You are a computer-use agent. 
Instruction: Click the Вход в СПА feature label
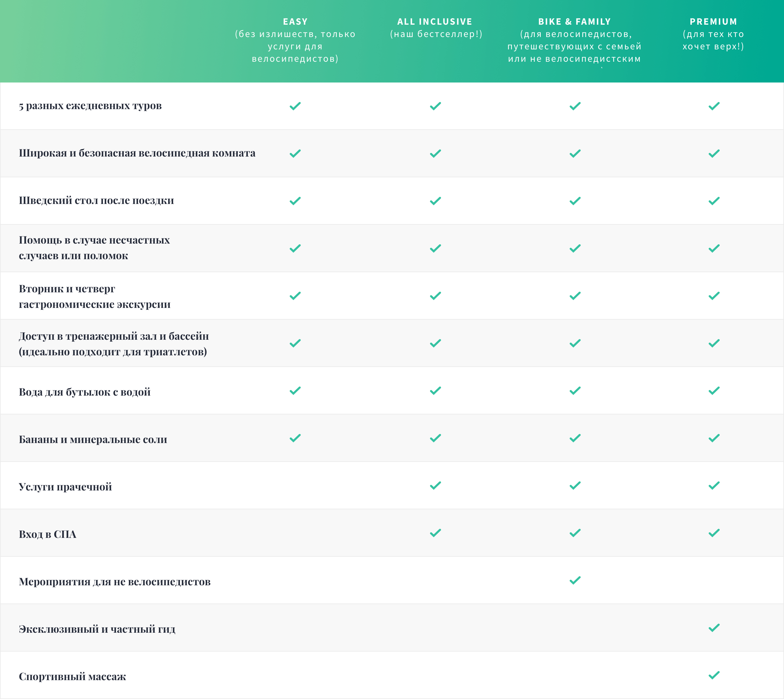[48, 534]
